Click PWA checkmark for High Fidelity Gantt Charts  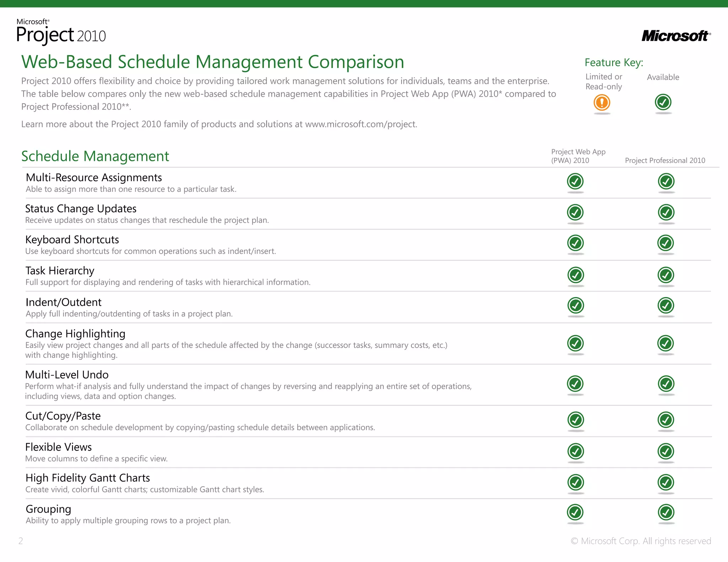point(576,482)
